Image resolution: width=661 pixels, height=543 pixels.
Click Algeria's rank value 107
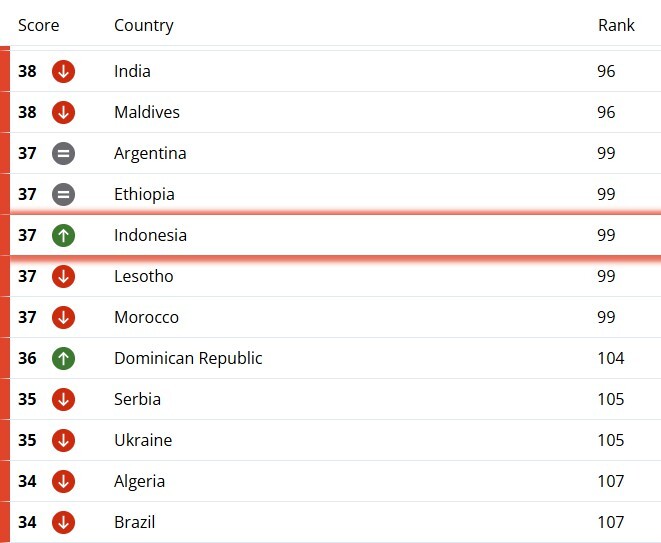point(610,481)
